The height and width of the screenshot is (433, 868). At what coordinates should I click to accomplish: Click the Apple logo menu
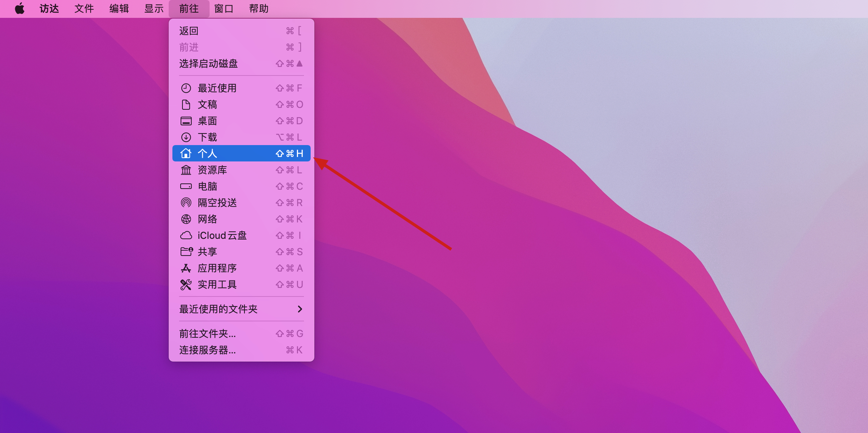click(20, 9)
